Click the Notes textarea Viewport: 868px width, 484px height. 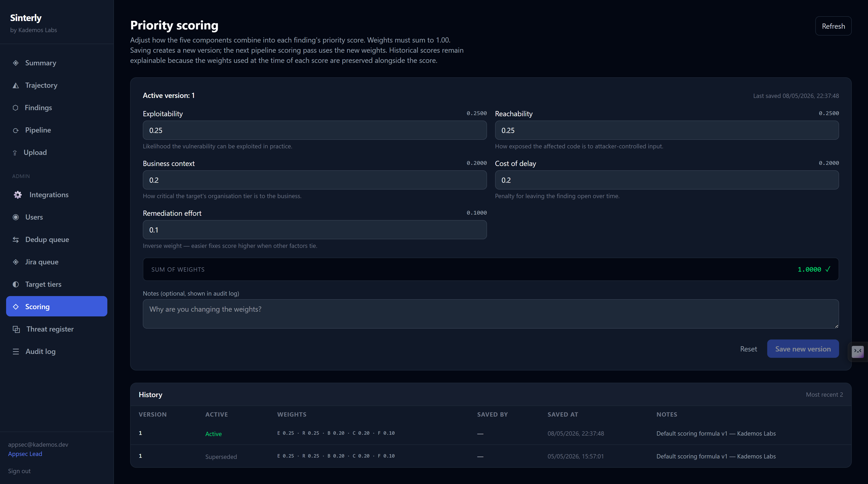click(x=491, y=314)
